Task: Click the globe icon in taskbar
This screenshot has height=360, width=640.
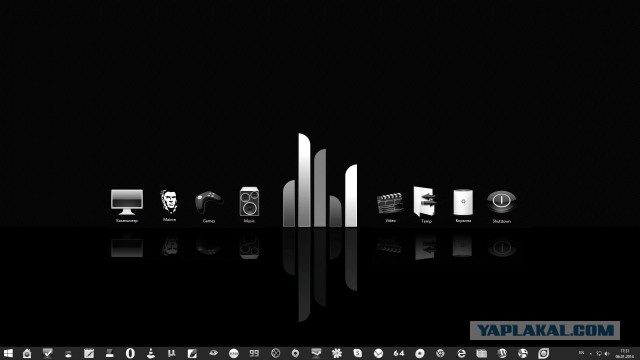Action: tap(523, 353)
